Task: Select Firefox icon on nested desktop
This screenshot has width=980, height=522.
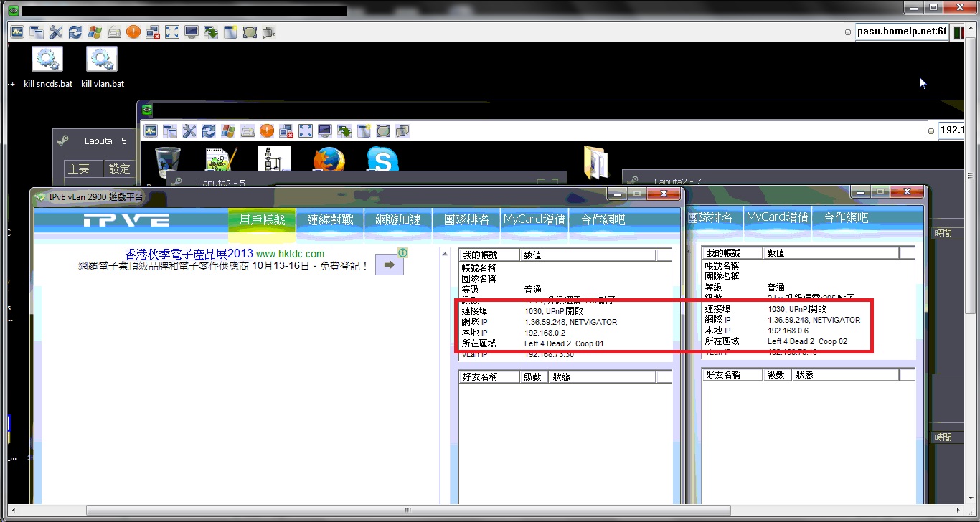Action: click(329, 159)
